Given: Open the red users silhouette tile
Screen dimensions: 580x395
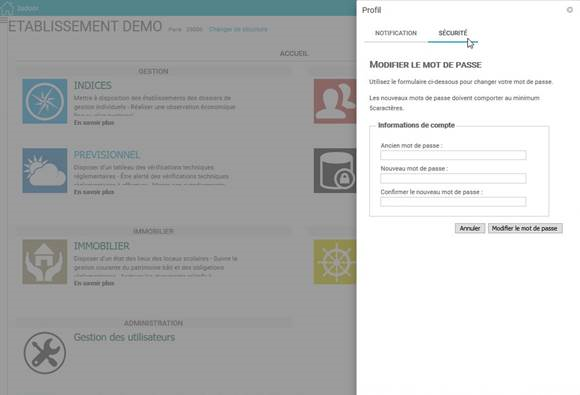Looking at the screenshot, I should pyautogui.click(x=335, y=101).
